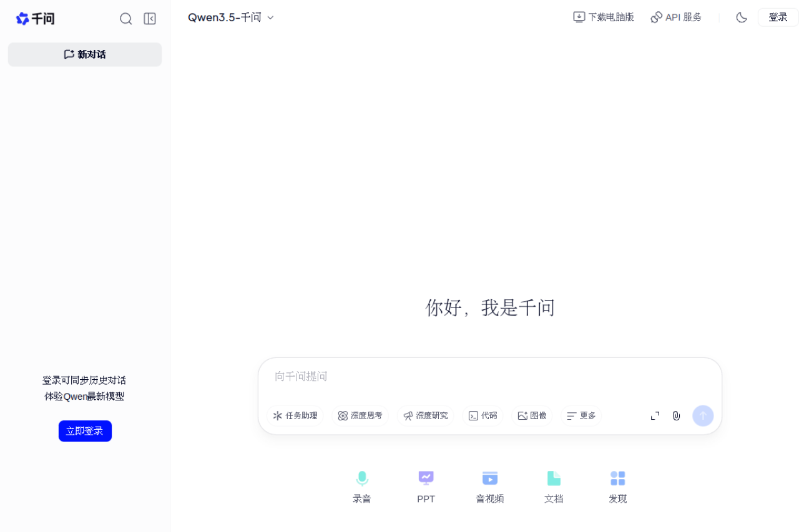Open the 更多 (more) options menu

(x=580, y=415)
